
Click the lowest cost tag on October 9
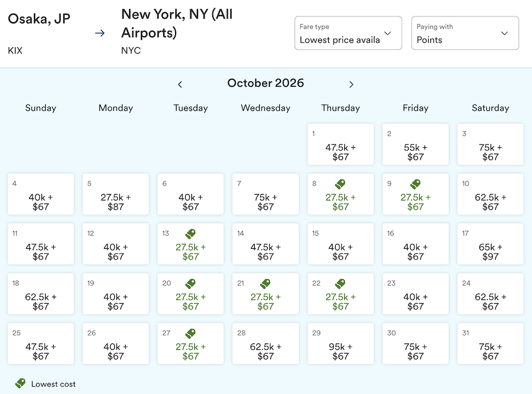point(415,184)
